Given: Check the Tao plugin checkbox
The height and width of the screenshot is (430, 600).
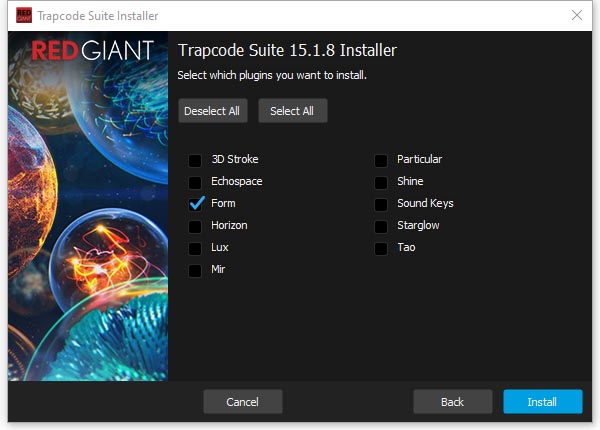Looking at the screenshot, I should (x=381, y=249).
